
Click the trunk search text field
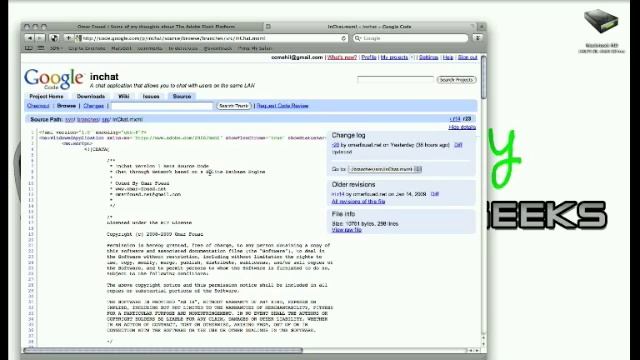tap(162, 106)
